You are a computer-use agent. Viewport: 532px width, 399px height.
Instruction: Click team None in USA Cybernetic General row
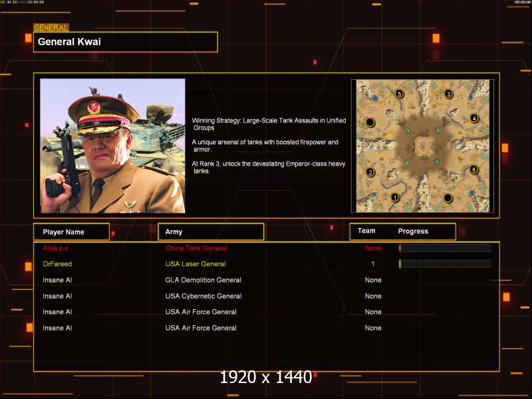(373, 296)
